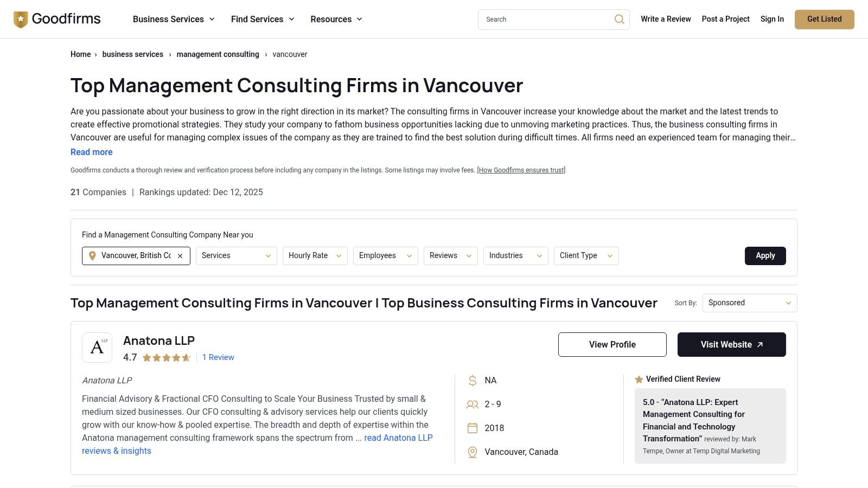Click the Verified Client Review star icon
Screen dimensions: 868x488
[x=639, y=379]
